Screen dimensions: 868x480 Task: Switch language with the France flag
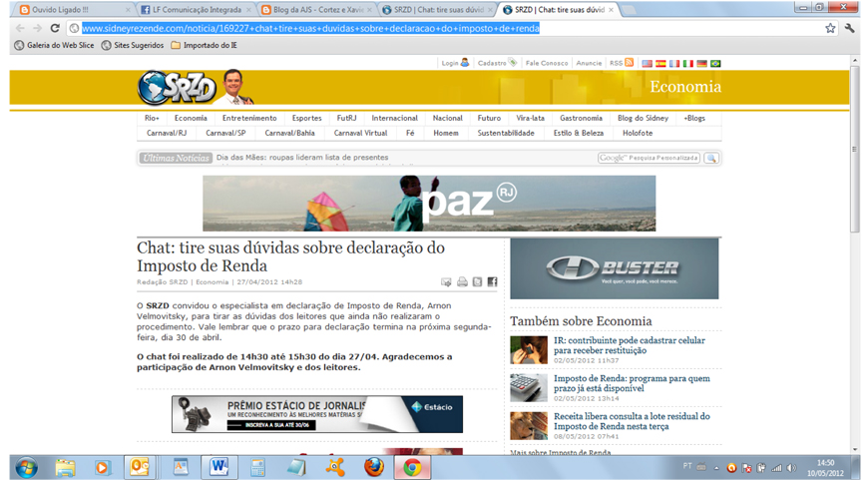click(674, 63)
